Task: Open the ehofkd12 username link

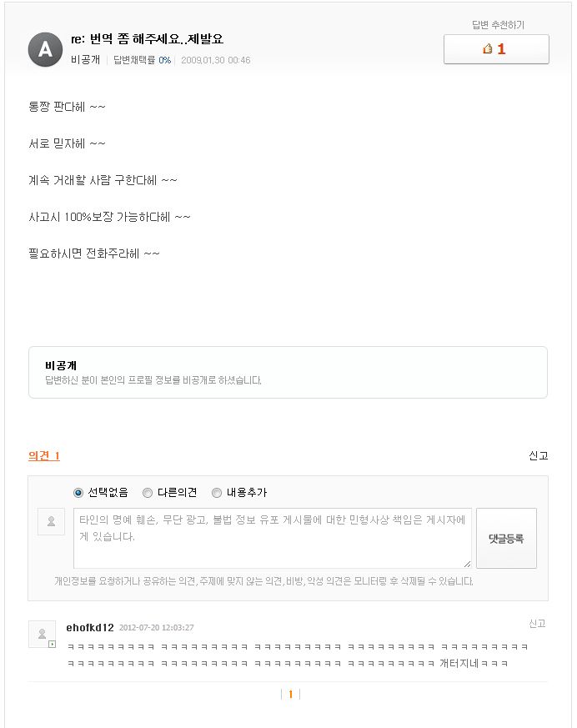Action: pyautogui.click(x=90, y=627)
